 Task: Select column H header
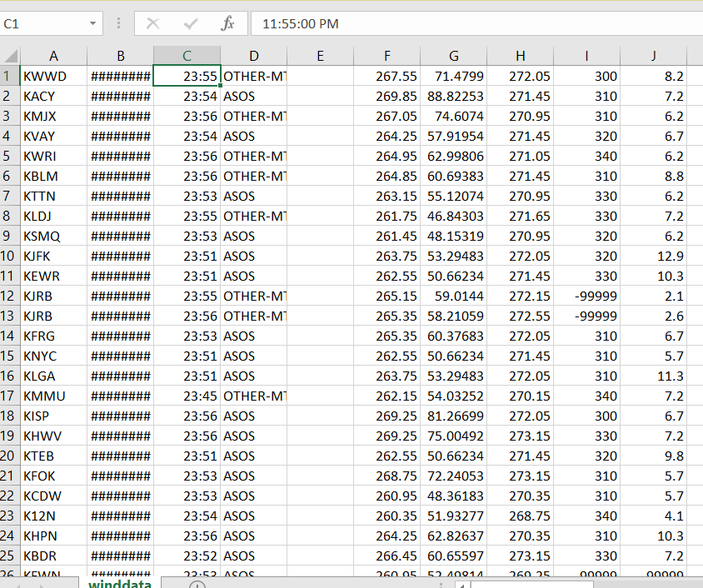[x=520, y=56]
